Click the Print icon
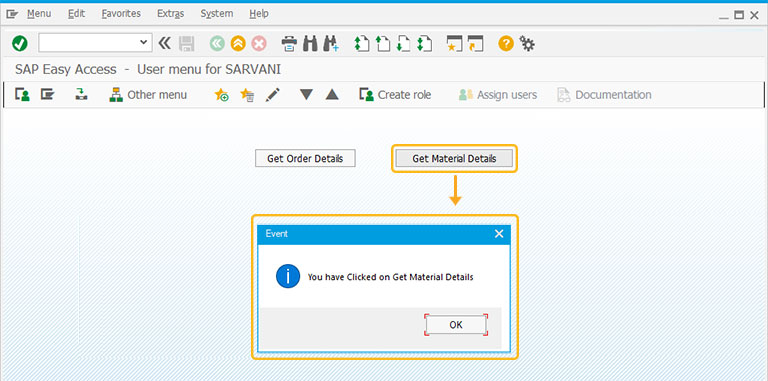This screenshot has width=768, height=381. click(289, 44)
